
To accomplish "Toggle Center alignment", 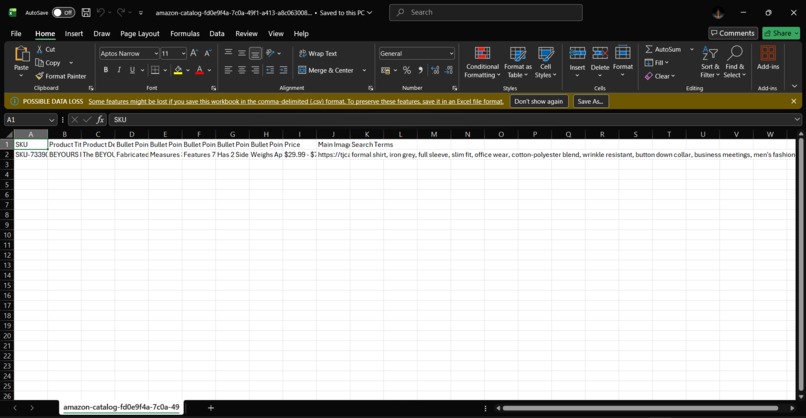I will [242, 70].
